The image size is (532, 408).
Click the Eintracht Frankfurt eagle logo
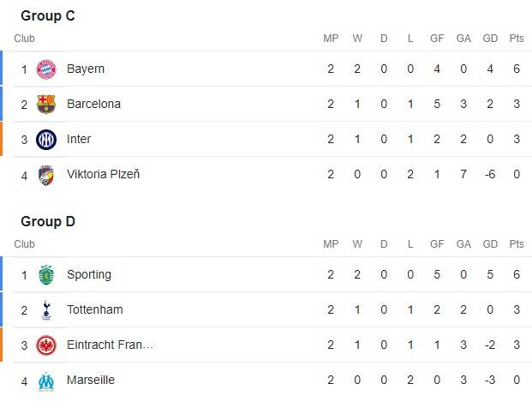click(x=46, y=345)
